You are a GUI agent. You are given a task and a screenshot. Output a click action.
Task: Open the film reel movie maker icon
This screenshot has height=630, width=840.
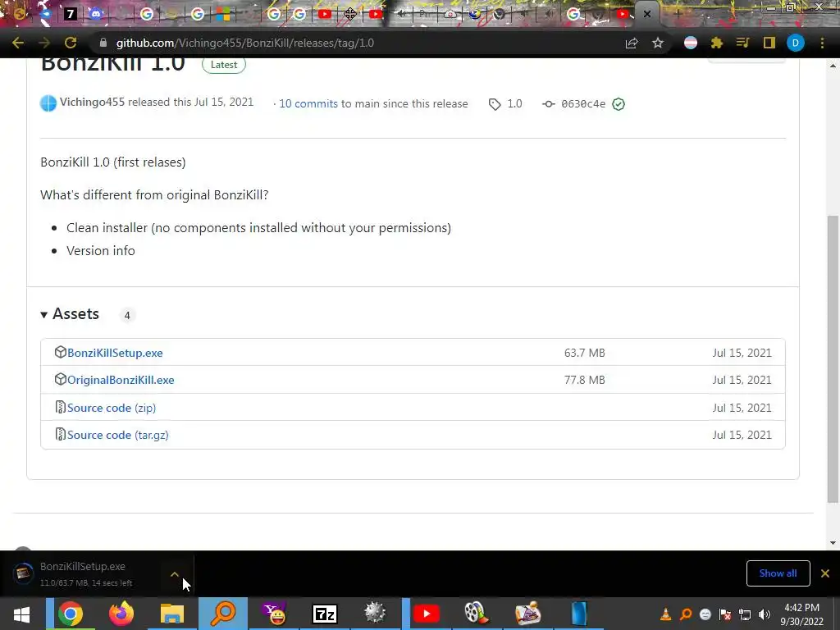[477, 614]
